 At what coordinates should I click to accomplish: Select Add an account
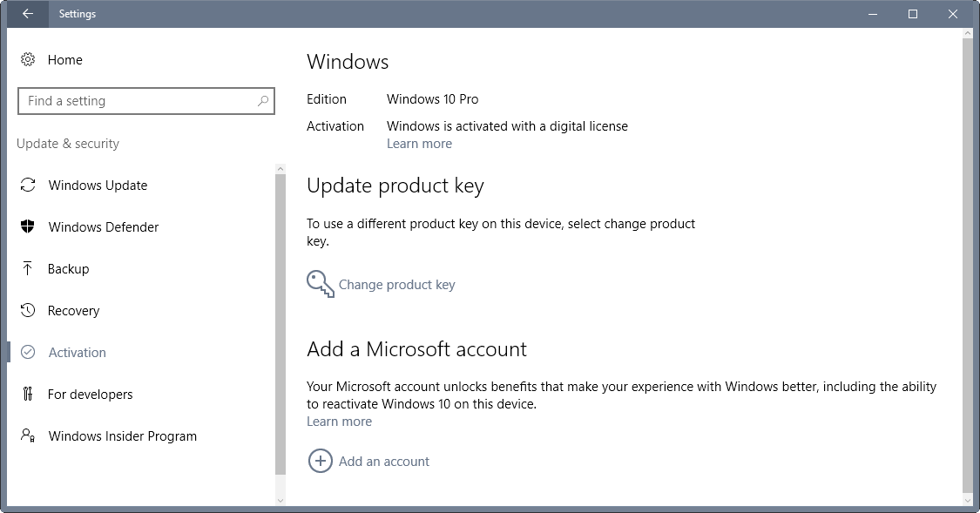point(383,461)
